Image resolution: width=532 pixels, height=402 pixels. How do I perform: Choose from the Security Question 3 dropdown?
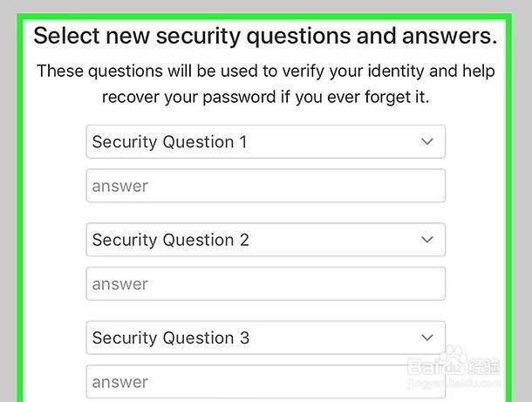pyautogui.click(x=265, y=337)
